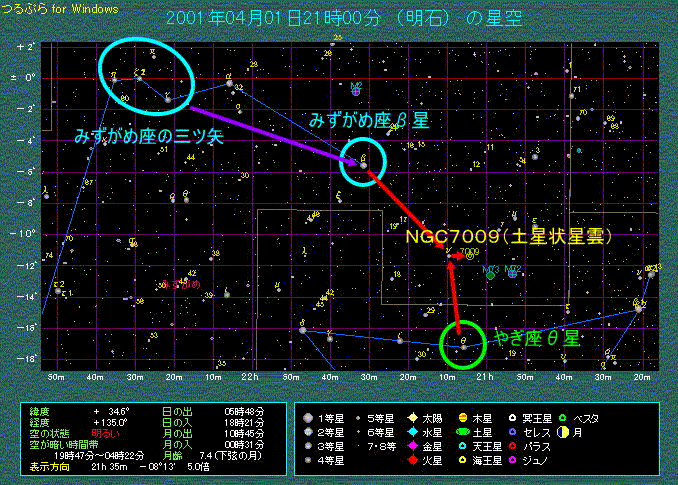Image resolution: width=678 pixels, height=485 pixels.
Task: Click the 'NGC7009(土星状星雲)' caption
Action: coord(508,236)
